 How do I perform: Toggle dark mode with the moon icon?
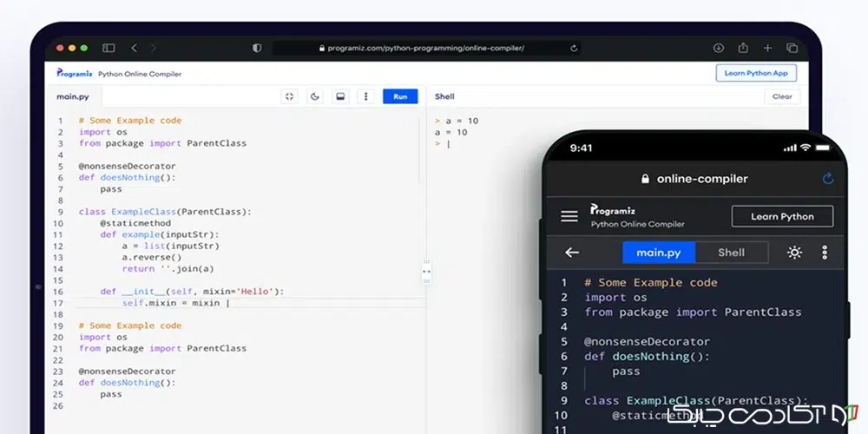click(x=315, y=96)
